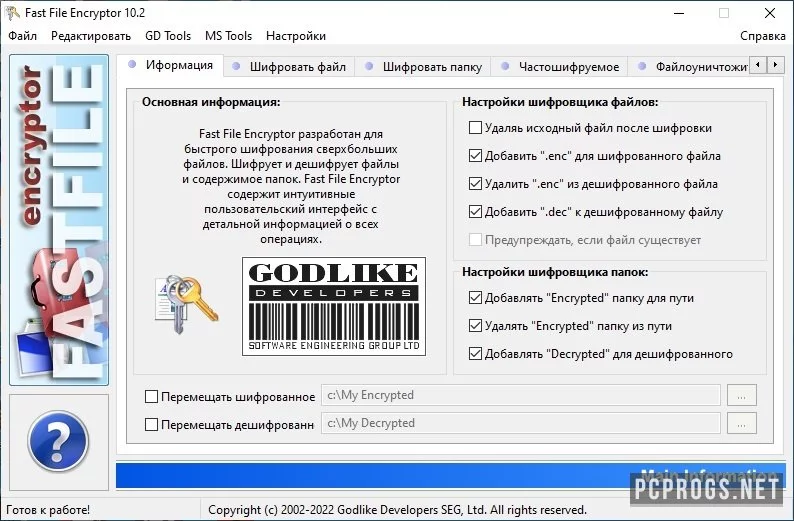The height and width of the screenshot is (521, 794).
Task: Switch to Файлоуничтожитель tab
Action: (688, 67)
